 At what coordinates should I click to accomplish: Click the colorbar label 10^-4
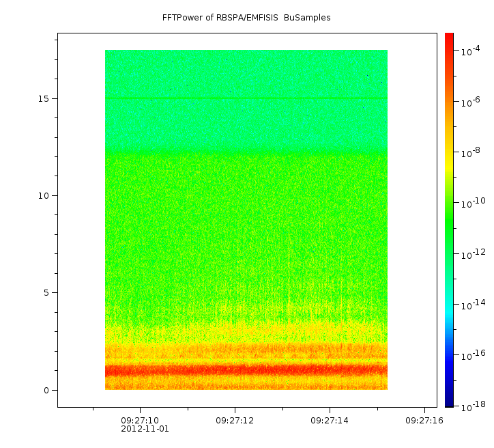tap(471, 52)
